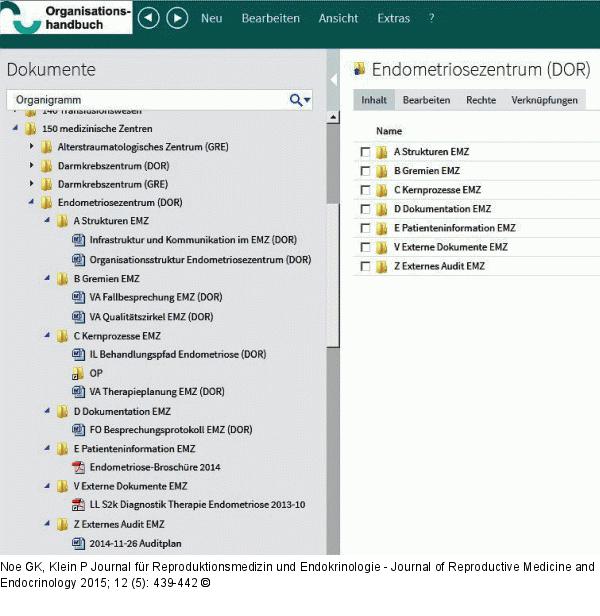
Task: Click Word icon of VA Qualitätszirkel EMZ
Action: [78, 317]
